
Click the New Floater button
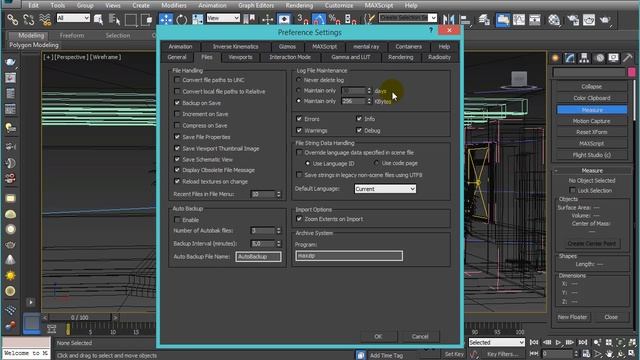pyautogui.click(x=572, y=317)
